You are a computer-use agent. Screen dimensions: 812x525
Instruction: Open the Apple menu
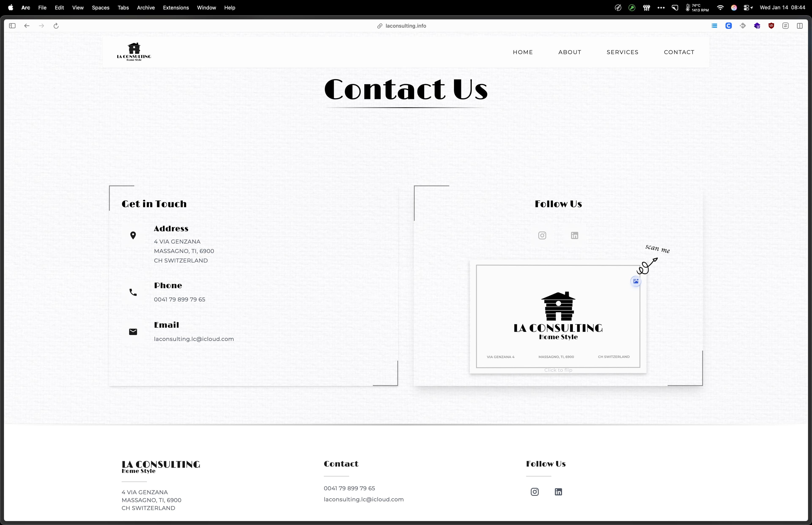point(11,7)
